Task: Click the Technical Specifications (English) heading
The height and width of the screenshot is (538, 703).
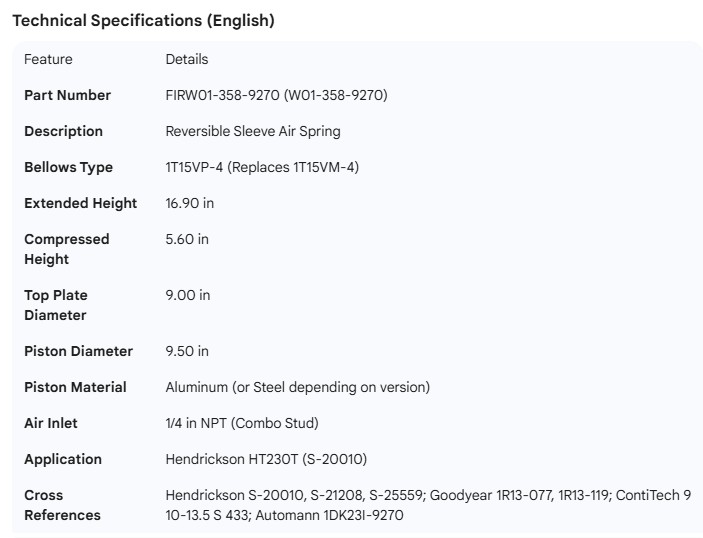Action: point(143,20)
